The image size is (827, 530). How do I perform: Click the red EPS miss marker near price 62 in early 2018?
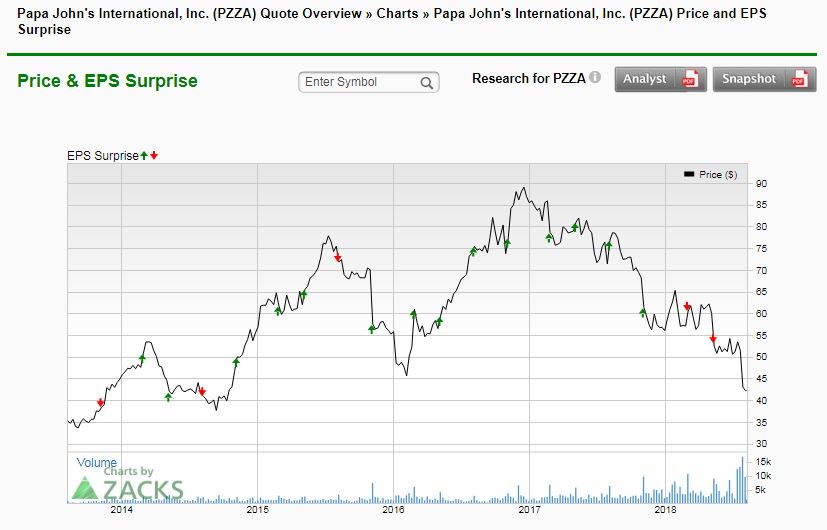coord(687,306)
